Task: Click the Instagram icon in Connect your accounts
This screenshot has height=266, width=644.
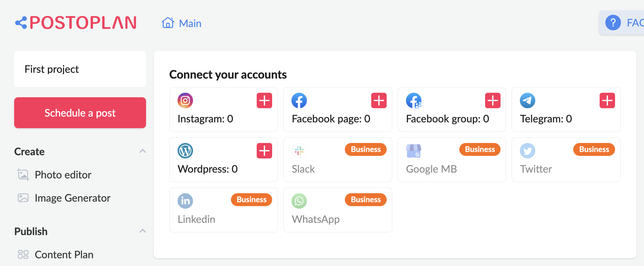Action: point(185,100)
